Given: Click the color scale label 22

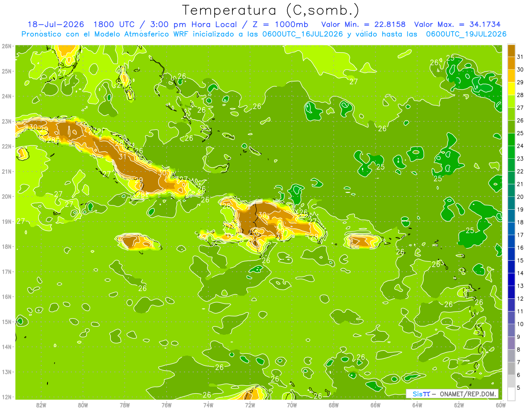Looking at the screenshot, I should 520,171.
